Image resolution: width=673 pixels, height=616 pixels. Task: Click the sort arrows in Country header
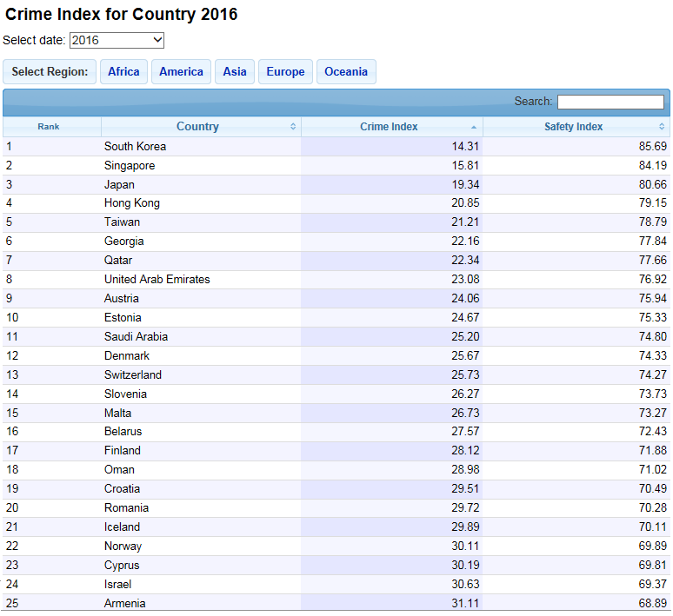[293, 127]
